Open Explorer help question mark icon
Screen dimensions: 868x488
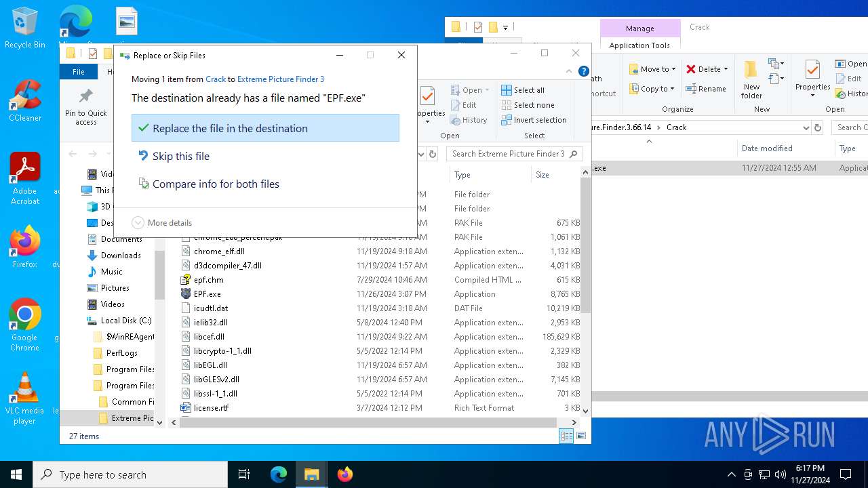click(584, 71)
